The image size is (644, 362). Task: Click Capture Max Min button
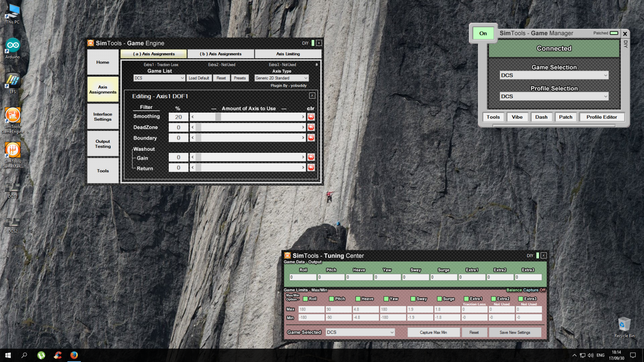[x=433, y=332]
